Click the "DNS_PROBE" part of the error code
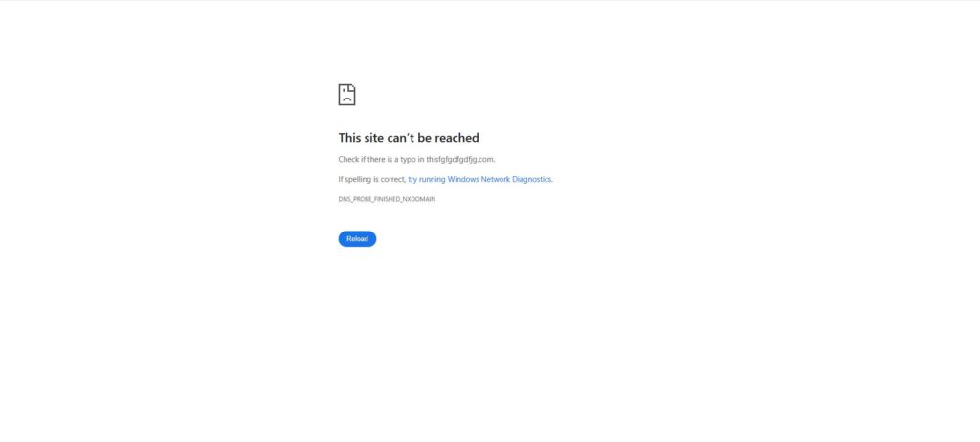 [356, 199]
